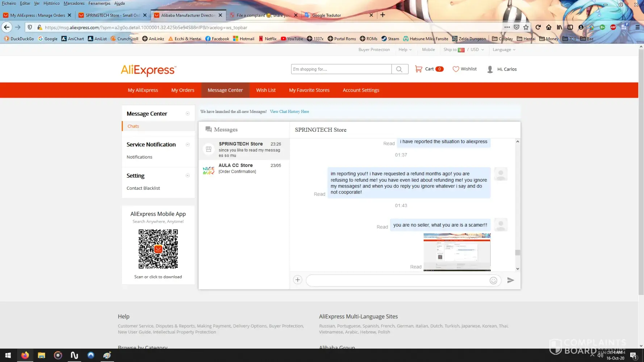
Task: Click the search magnifier icon
Action: pos(399,69)
